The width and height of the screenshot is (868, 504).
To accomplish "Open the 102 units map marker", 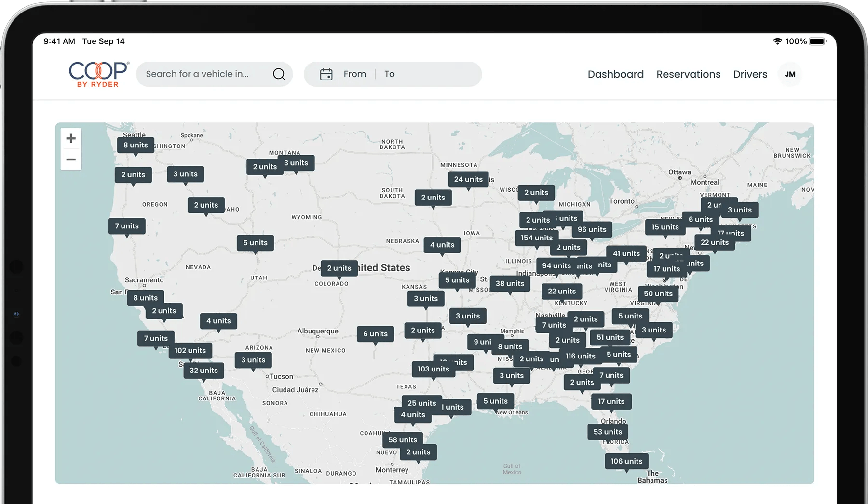I will coord(190,351).
